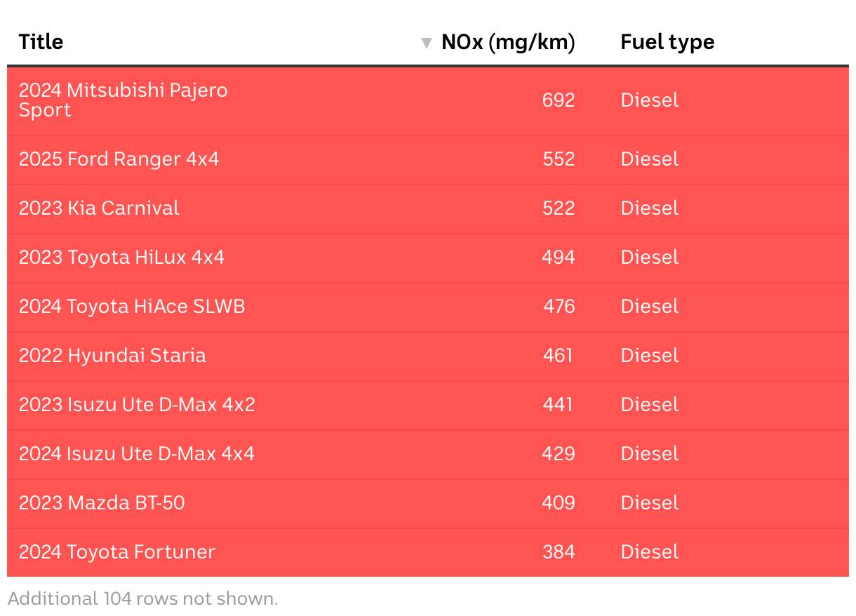This screenshot has width=856, height=616.
Task: Select 2024 Toyota HiAce SLWB title
Action: tap(132, 307)
